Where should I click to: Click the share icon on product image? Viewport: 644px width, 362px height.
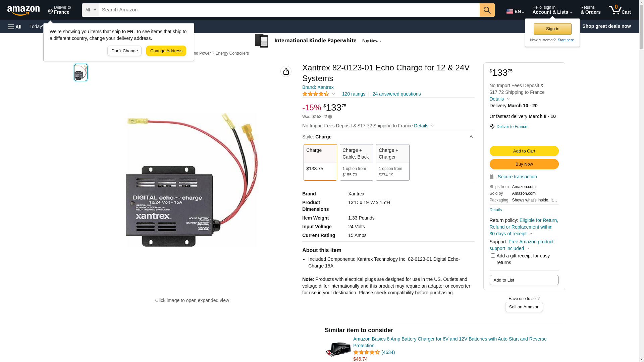coord(286,71)
